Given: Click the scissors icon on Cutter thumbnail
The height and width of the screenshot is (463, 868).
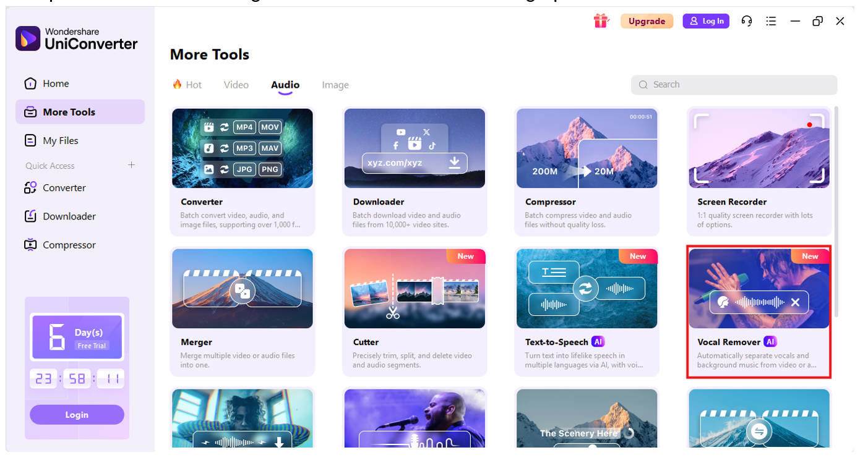Looking at the screenshot, I should pyautogui.click(x=392, y=313).
